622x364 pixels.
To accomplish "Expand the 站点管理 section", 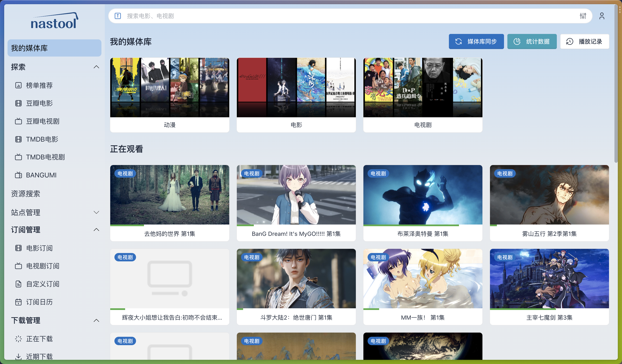I will pyautogui.click(x=97, y=212).
